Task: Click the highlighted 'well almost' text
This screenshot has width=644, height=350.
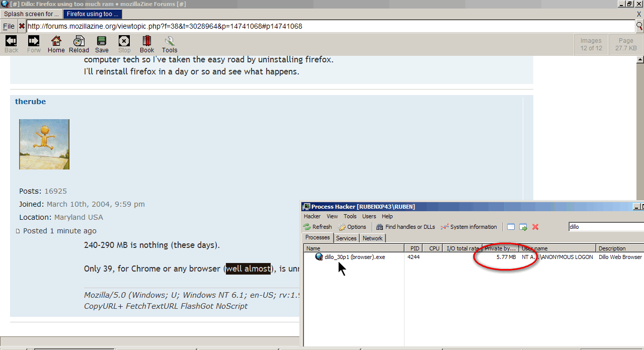Action: (x=249, y=269)
